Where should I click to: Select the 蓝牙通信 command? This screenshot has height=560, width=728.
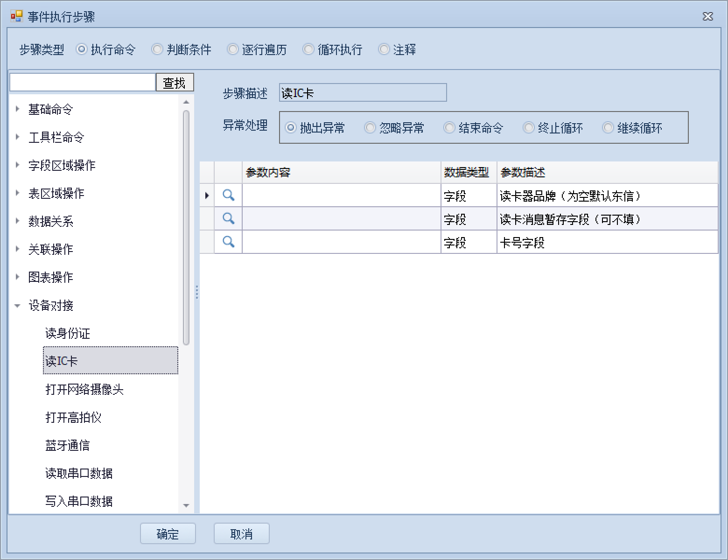tap(68, 445)
